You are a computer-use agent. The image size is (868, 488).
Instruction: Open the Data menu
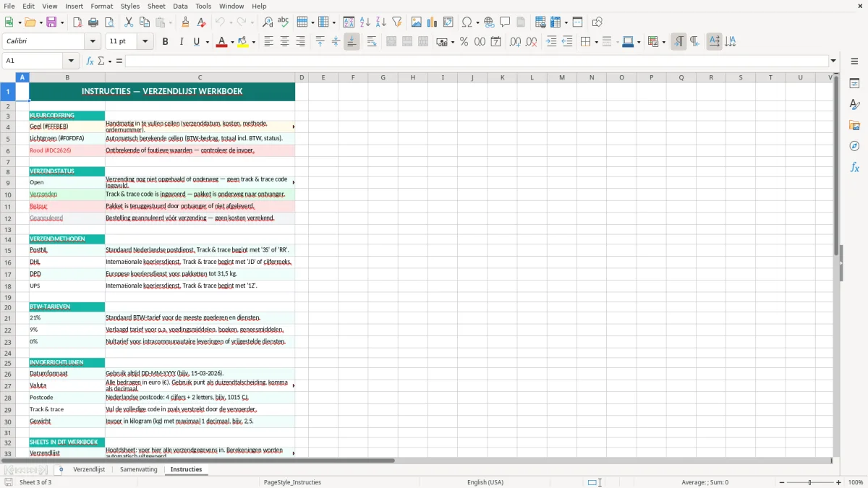coord(180,6)
